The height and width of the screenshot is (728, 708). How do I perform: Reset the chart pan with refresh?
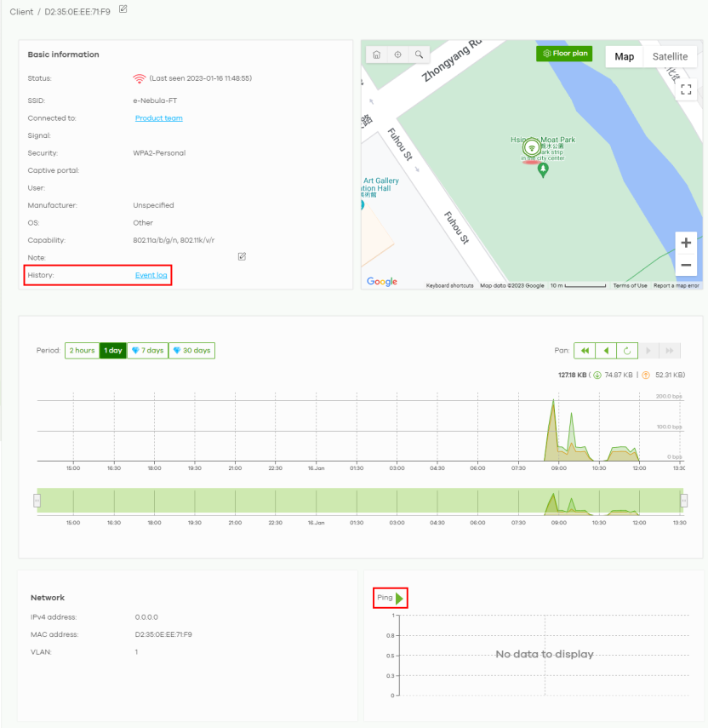(627, 351)
